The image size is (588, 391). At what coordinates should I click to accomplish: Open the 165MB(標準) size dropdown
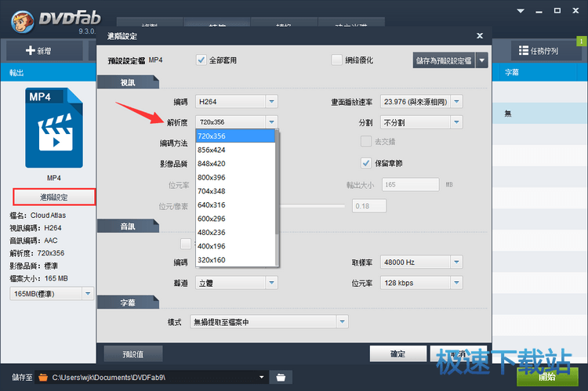tap(88, 294)
